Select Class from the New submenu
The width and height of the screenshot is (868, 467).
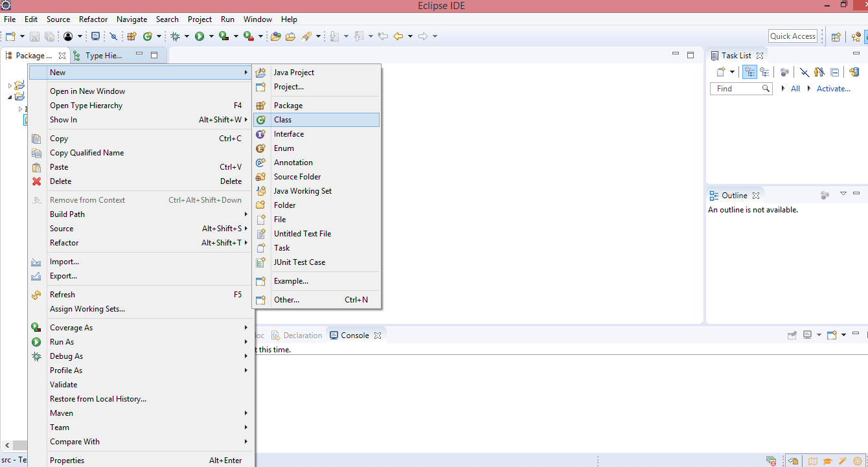(x=282, y=120)
